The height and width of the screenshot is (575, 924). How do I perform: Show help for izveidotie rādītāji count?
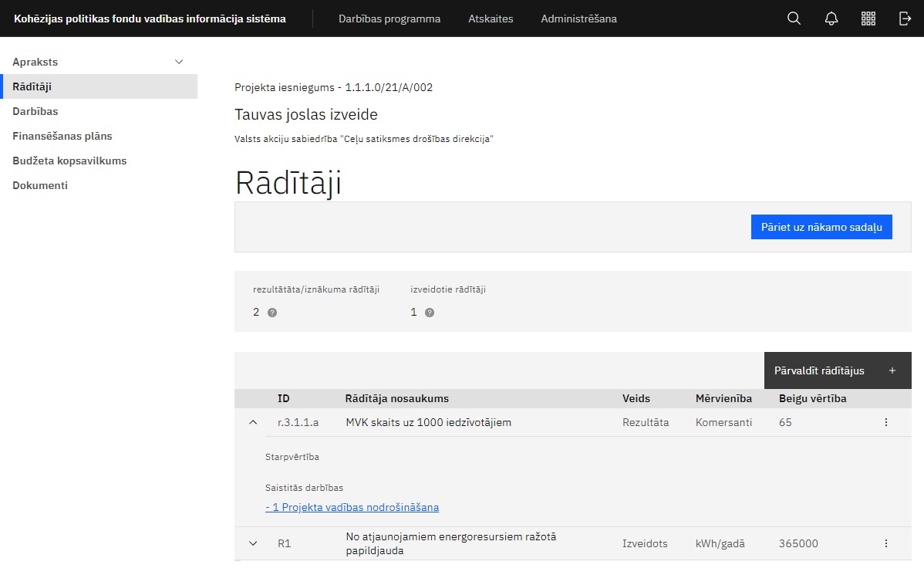tap(430, 313)
